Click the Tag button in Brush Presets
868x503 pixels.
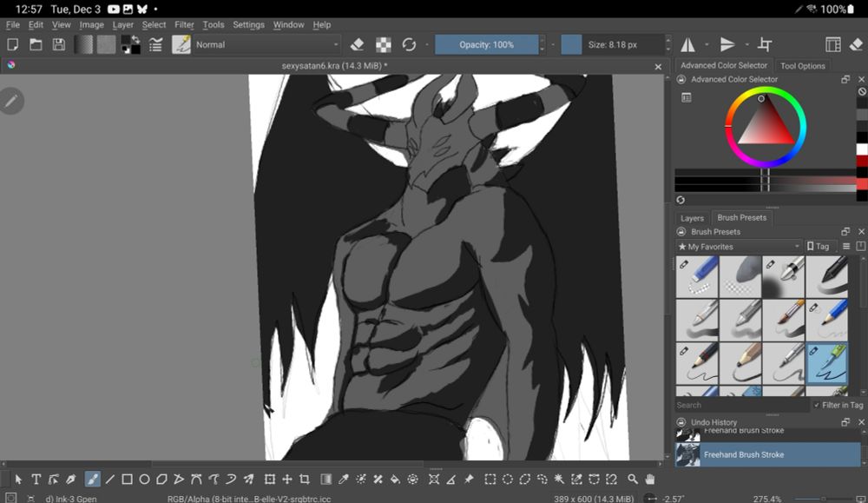pyautogui.click(x=818, y=247)
